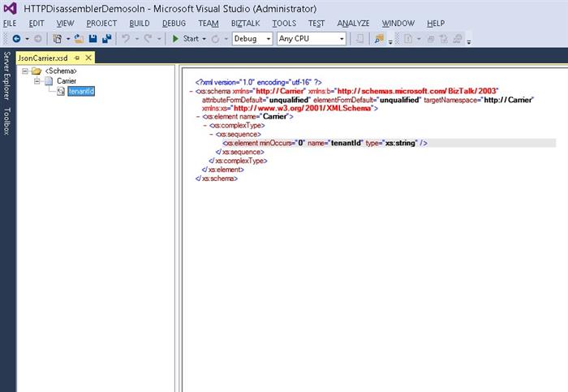The width and height of the screenshot is (568, 392).
Task: Close the JsonCarrier.xsd tab
Action: click(x=88, y=58)
